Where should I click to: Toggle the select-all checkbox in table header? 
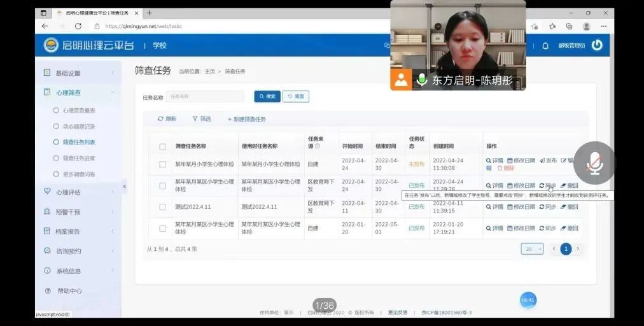pyautogui.click(x=162, y=146)
